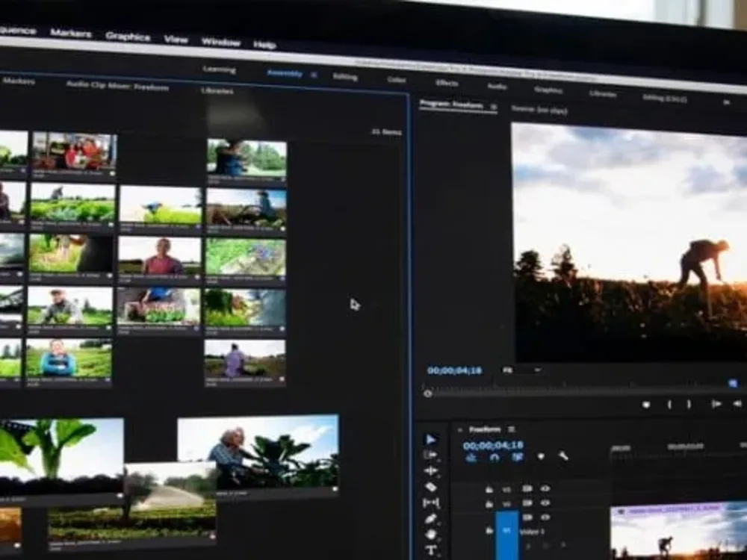Open Assembly workspace menu icon
The height and width of the screenshot is (560, 747).
coord(314,75)
